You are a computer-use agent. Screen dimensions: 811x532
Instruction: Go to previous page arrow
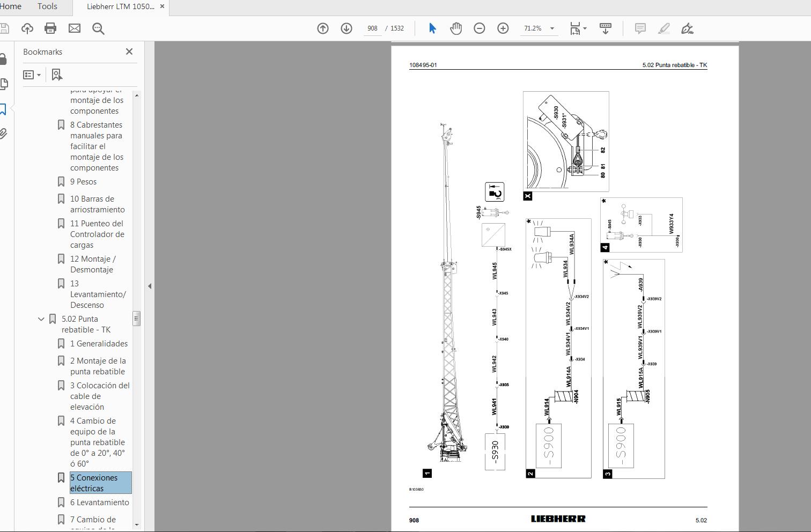pyautogui.click(x=323, y=28)
